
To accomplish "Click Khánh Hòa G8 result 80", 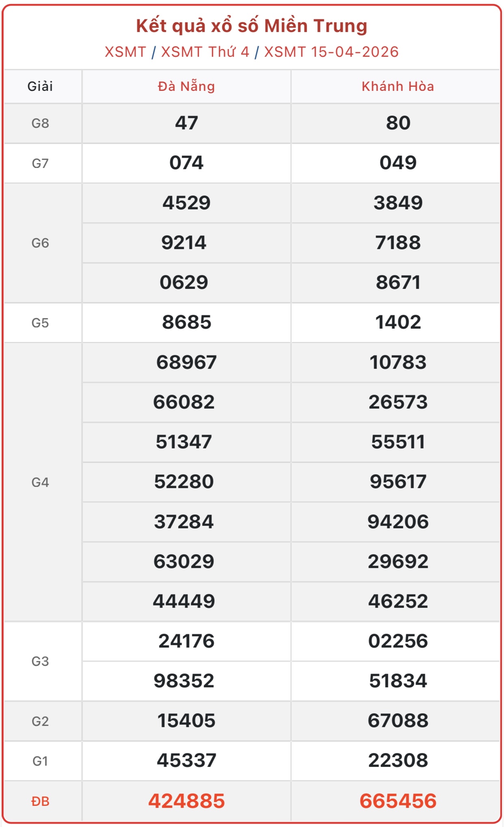I will (x=398, y=123).
